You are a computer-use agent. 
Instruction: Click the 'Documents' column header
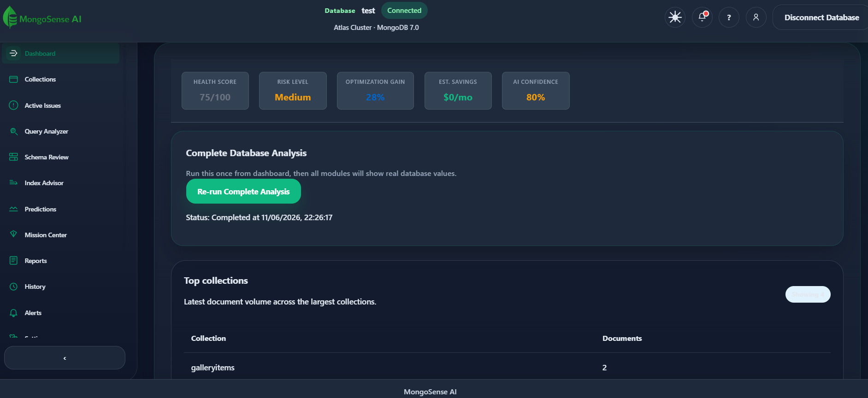pos(622,338)
